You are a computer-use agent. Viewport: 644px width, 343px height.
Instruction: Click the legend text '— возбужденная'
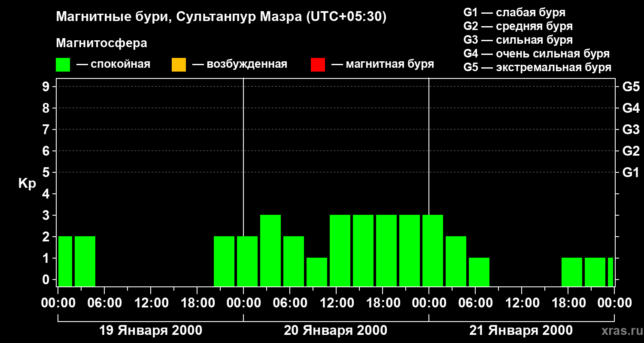240,65
